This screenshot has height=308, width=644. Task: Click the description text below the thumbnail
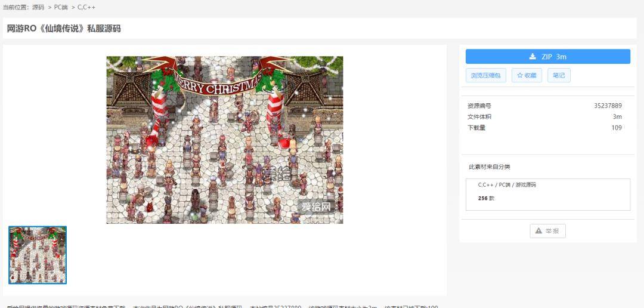[x=222, y=306]
